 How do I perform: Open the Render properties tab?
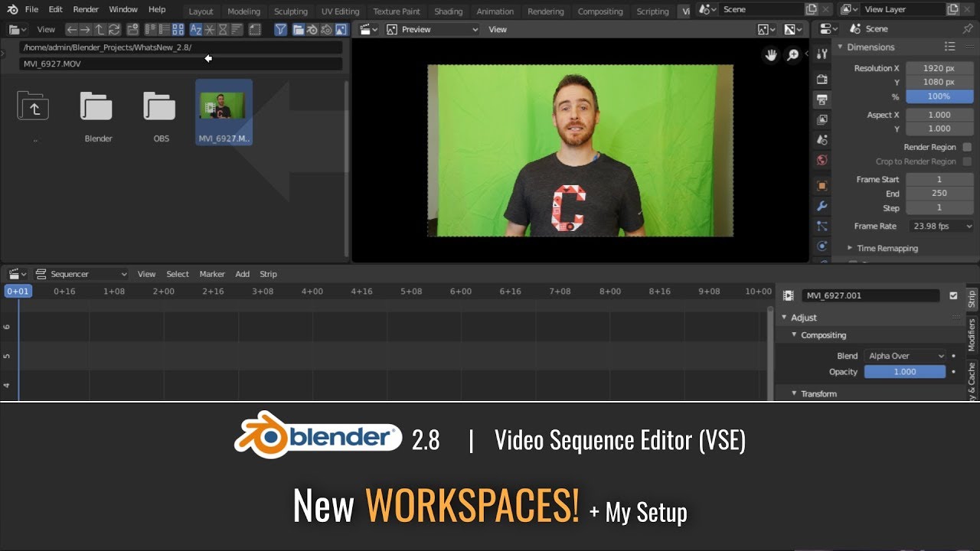(x=822, y=79)
